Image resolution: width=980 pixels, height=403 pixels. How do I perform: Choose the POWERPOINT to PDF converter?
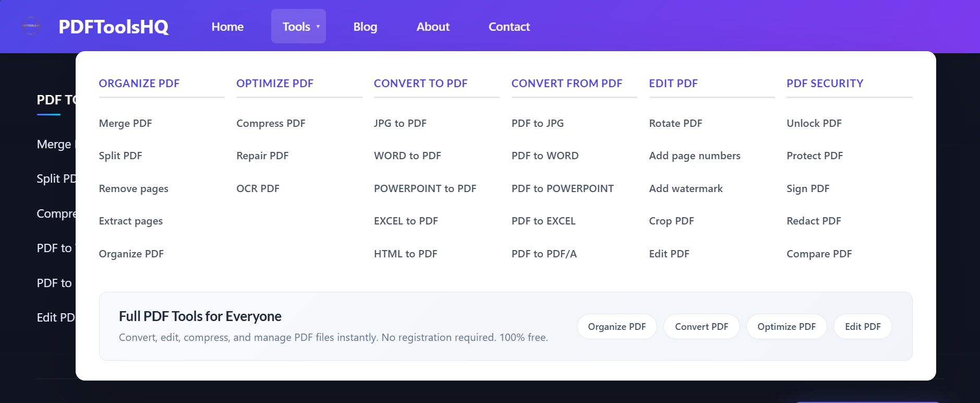tap(425, 188)
